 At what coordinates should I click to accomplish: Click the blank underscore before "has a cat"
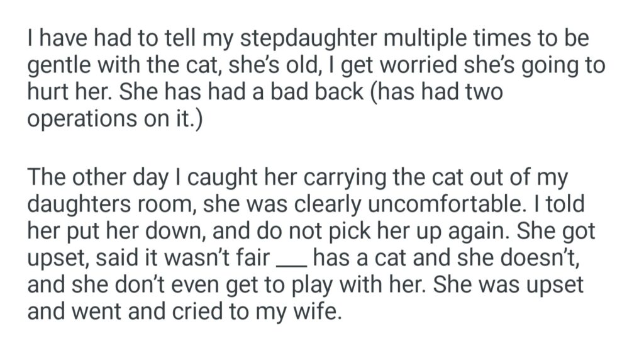[x=293, y=257]
